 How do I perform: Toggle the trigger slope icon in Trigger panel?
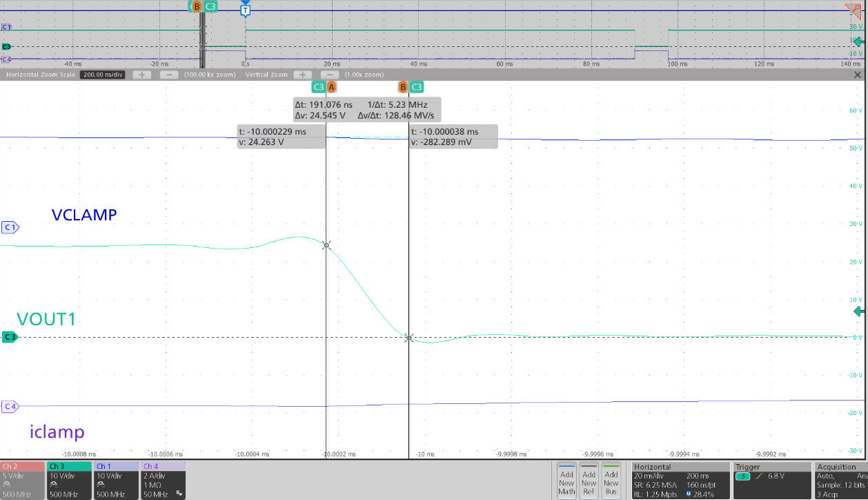pos(760,475)
